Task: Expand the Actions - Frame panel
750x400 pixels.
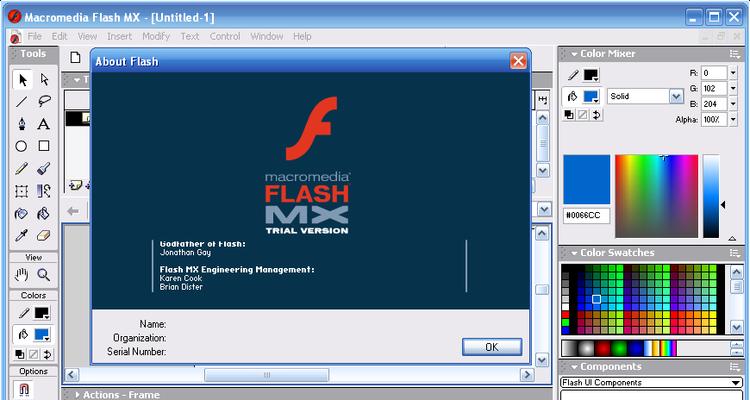Action: pyautogui.click(x=77, y=395)
